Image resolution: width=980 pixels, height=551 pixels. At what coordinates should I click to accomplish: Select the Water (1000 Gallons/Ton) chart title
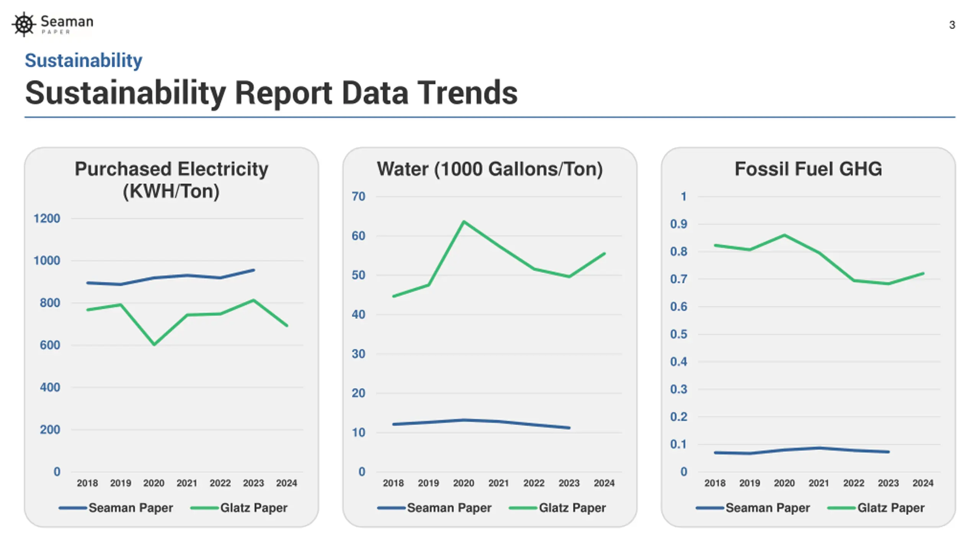coord(490,169)
